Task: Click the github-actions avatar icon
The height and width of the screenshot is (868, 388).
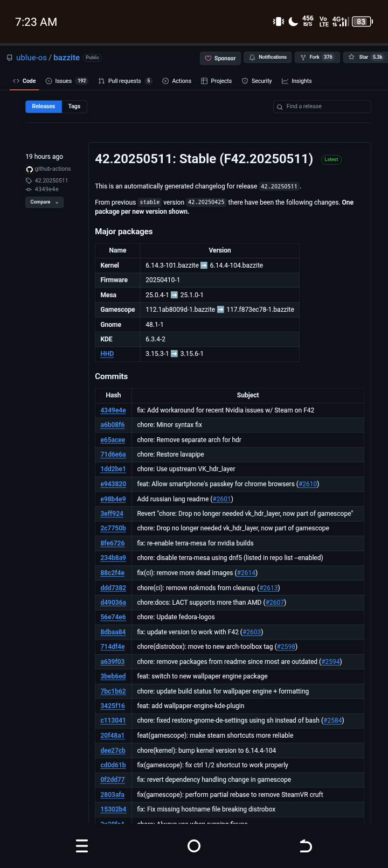Action: [x=29, y=169]
